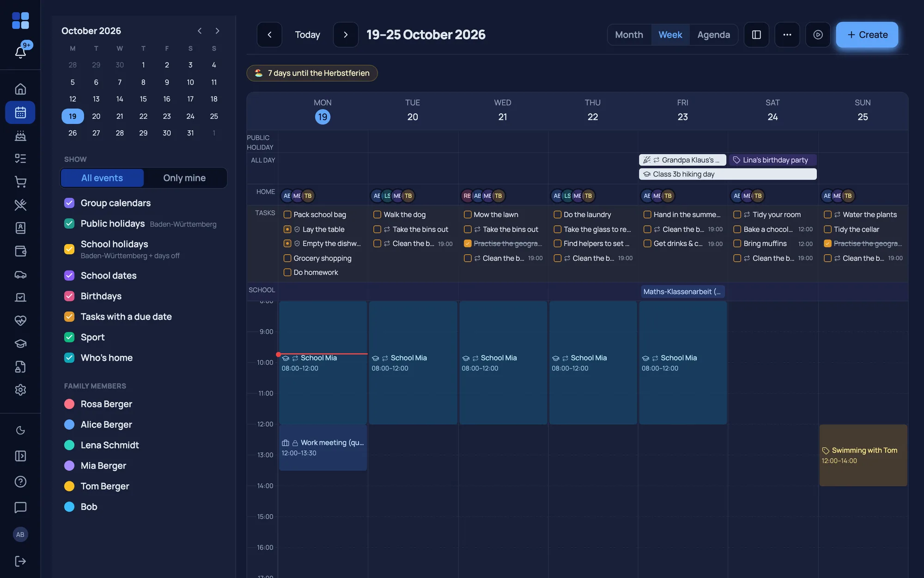Click the Today button

pos(307,35)
